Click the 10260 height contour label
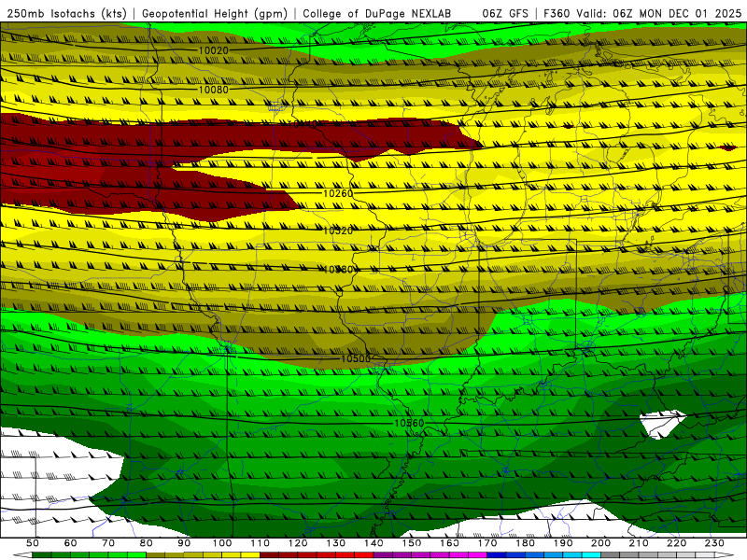 click(x=338, y=193)
